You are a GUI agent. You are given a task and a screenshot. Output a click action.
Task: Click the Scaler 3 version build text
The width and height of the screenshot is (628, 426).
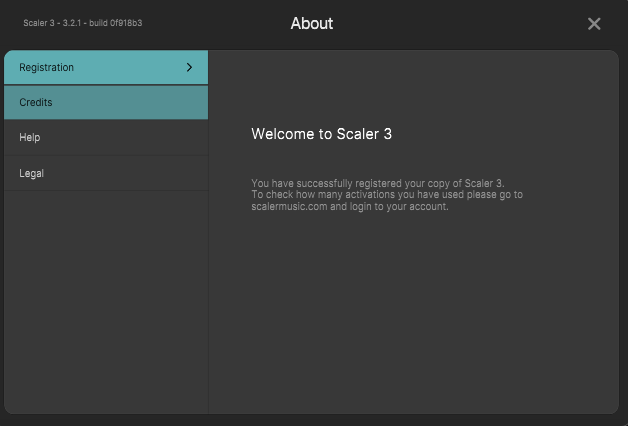coord(83,23)
